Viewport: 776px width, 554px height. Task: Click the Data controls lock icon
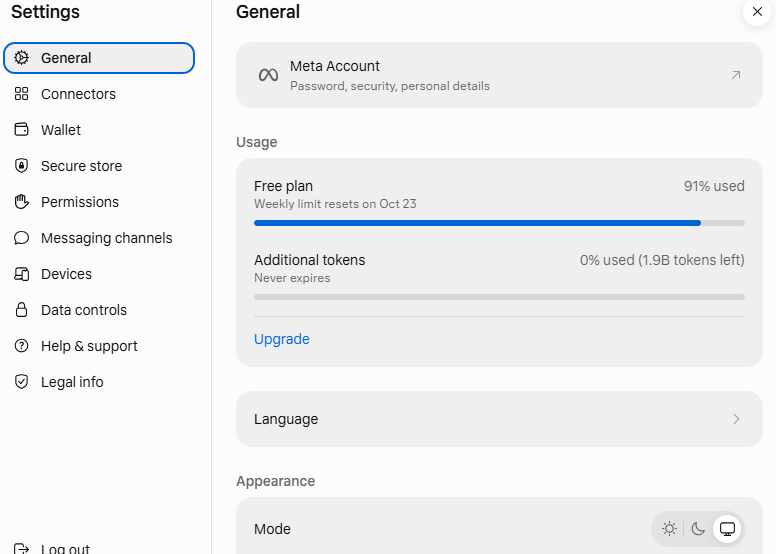pyautogui.click(x=21, y=310)
